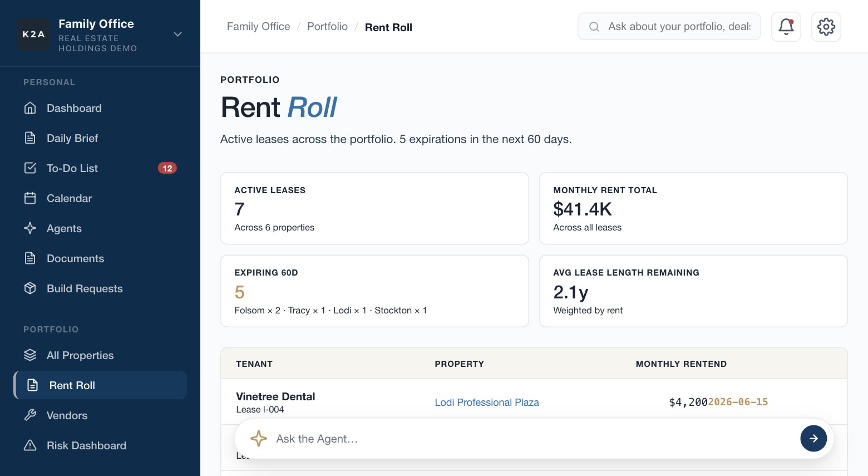Screen dimensions: 868x476
Task: Click the Risk Dashboard warning icon
Action: pyautogui.click(x=30, y=445)
